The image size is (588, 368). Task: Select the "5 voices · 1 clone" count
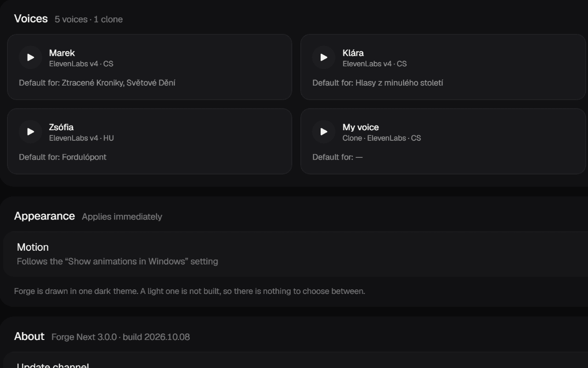pyautogui.click(x=89, y=19)
